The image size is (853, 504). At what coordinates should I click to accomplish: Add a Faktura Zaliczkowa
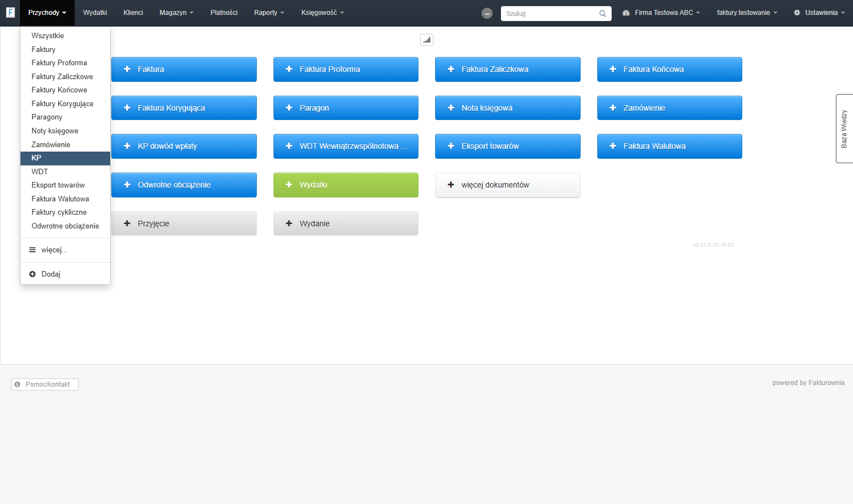508,69
